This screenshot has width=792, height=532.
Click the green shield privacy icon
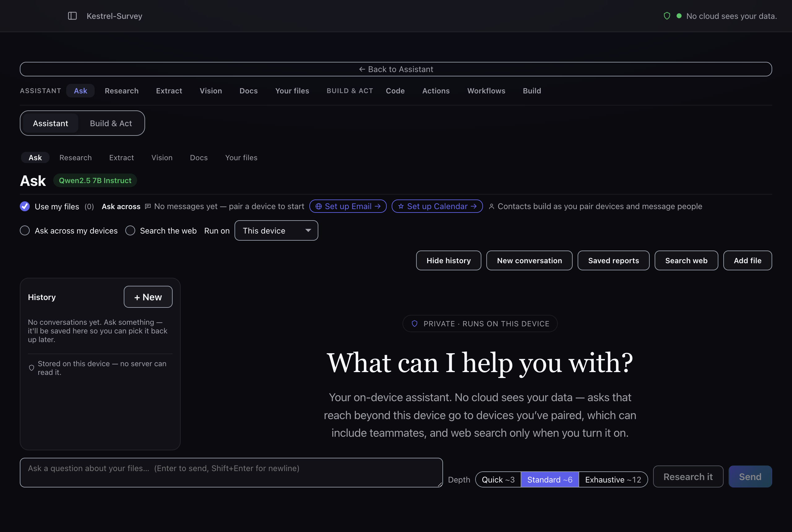(667, 16)
